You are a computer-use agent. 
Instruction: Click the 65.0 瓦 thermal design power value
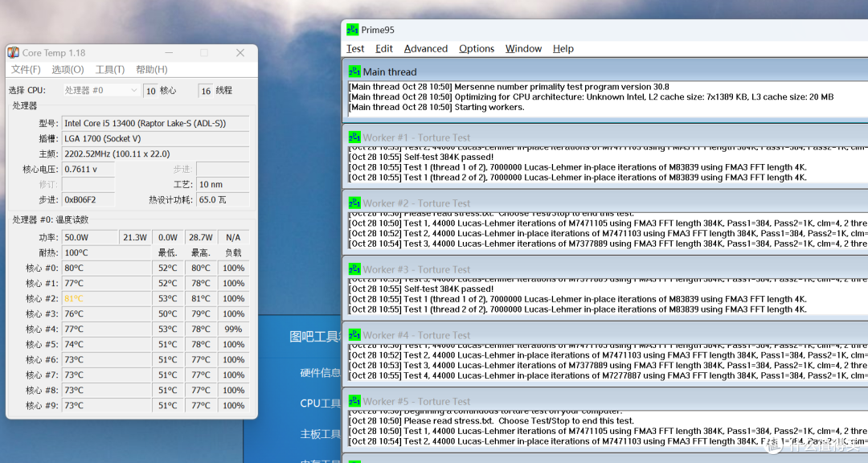[223, 200]
